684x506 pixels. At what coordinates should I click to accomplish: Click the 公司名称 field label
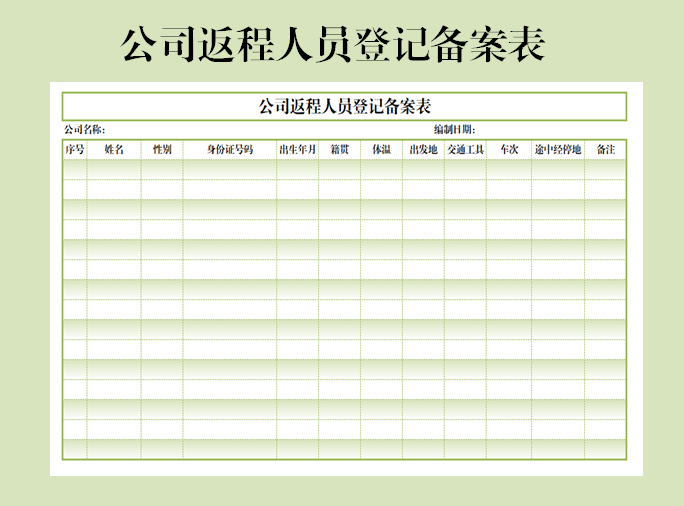84,130
